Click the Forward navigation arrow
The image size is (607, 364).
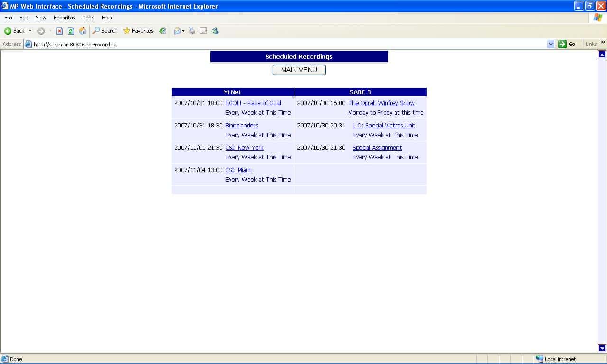click(x=41, y=31)
